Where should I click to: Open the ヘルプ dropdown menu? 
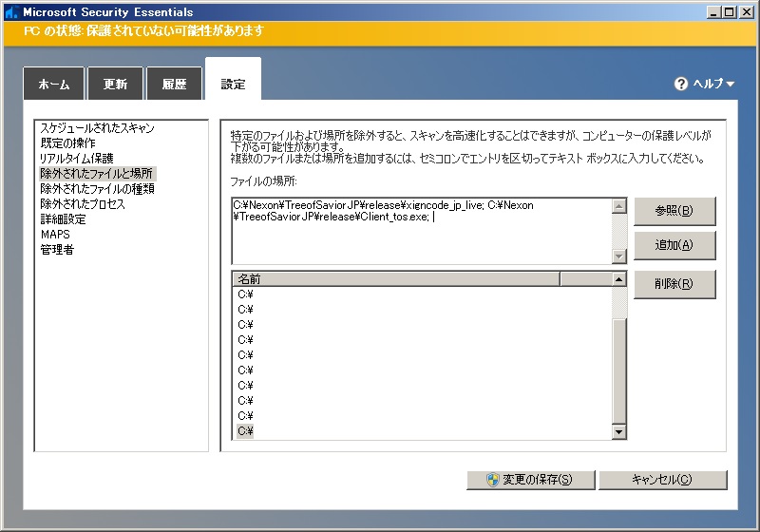(x=713, y=84)
